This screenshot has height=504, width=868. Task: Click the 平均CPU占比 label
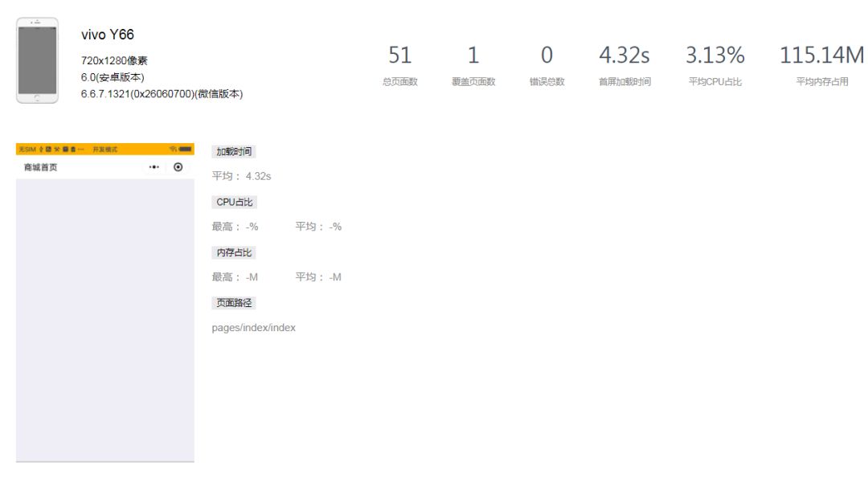coord(714,81)
